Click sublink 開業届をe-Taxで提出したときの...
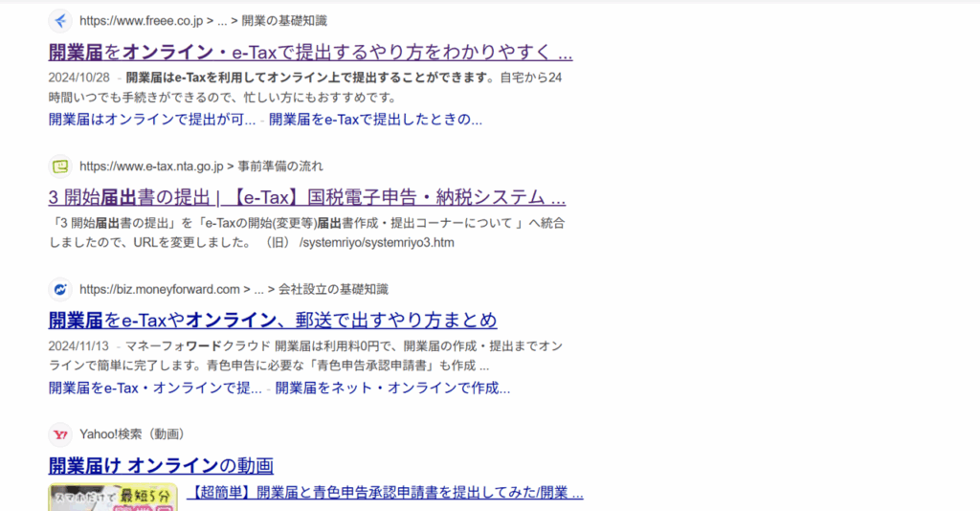The height and width of the screenshot is (511, 980). (x=375, y=120)
